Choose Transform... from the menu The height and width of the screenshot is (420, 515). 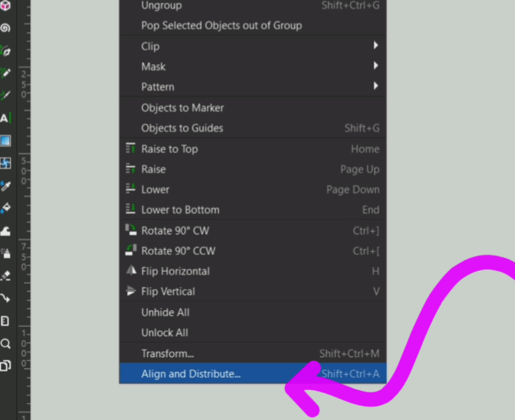click(x=167, y=354)
